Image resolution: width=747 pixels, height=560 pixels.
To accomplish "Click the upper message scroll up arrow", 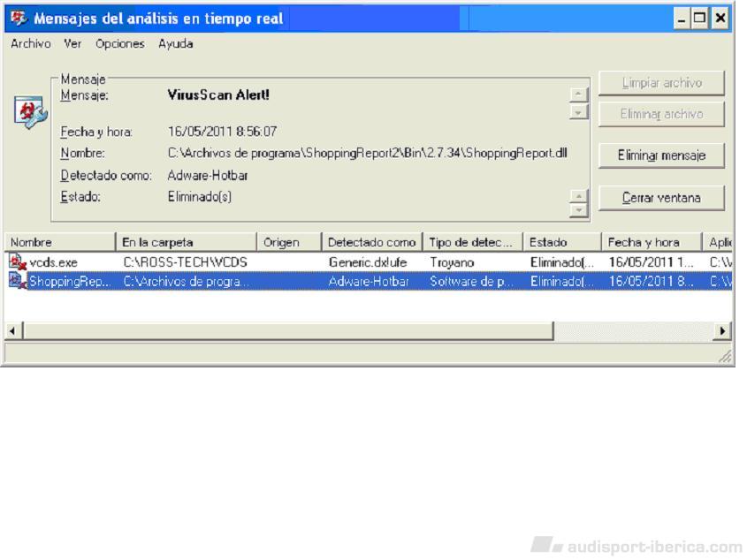I will coord(578,95).
